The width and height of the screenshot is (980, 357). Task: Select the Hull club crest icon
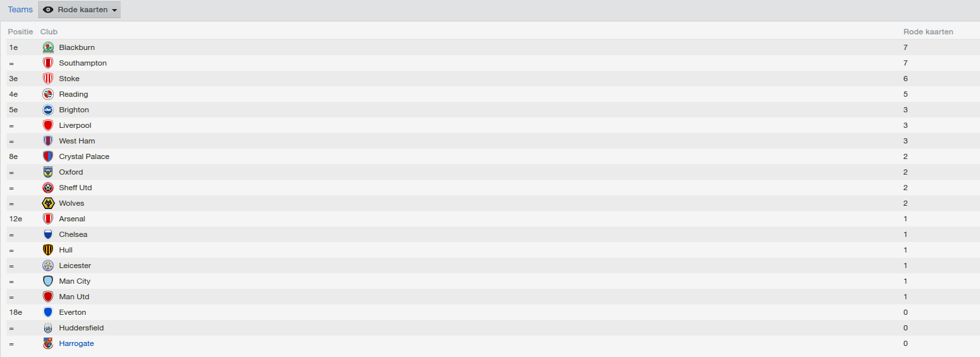48,250
